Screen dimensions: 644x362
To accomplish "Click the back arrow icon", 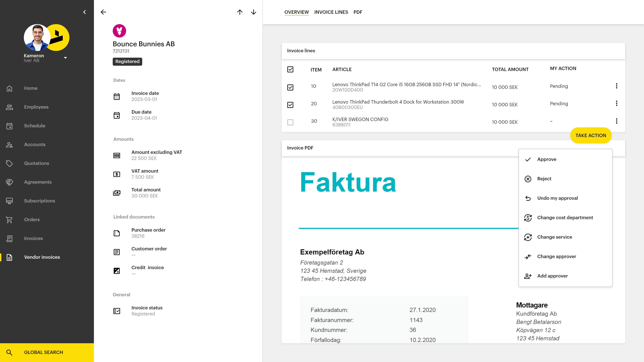I will 103,12.
